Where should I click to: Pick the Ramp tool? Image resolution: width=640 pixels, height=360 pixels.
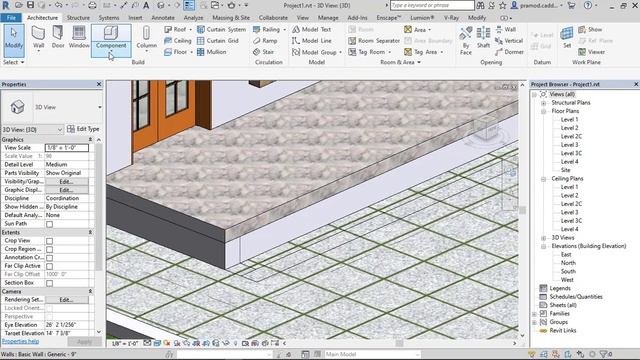[x=265, y=40]
